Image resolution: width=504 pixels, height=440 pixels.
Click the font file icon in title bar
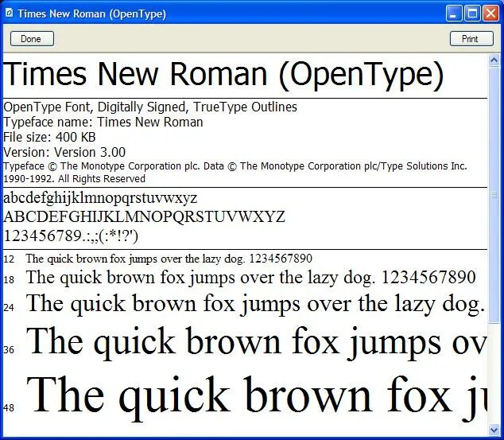[x=10, y=14]
